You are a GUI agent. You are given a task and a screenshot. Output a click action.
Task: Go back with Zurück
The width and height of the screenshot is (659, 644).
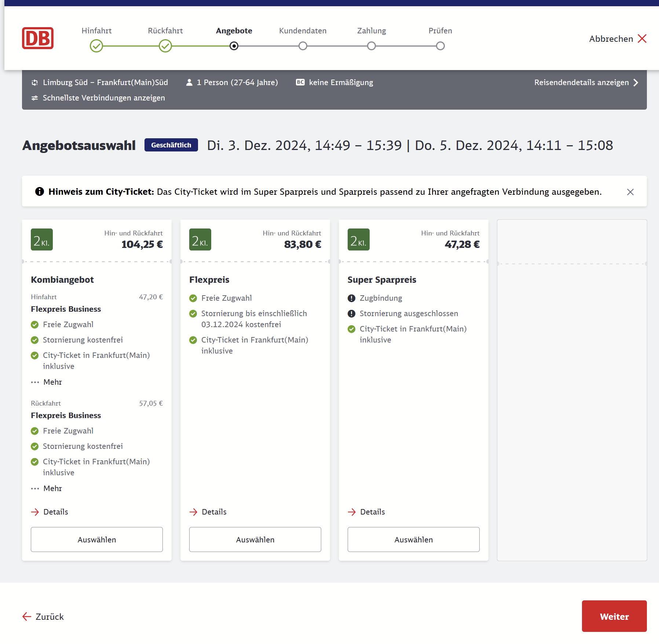pyautogui.click(x=43, y=617)
